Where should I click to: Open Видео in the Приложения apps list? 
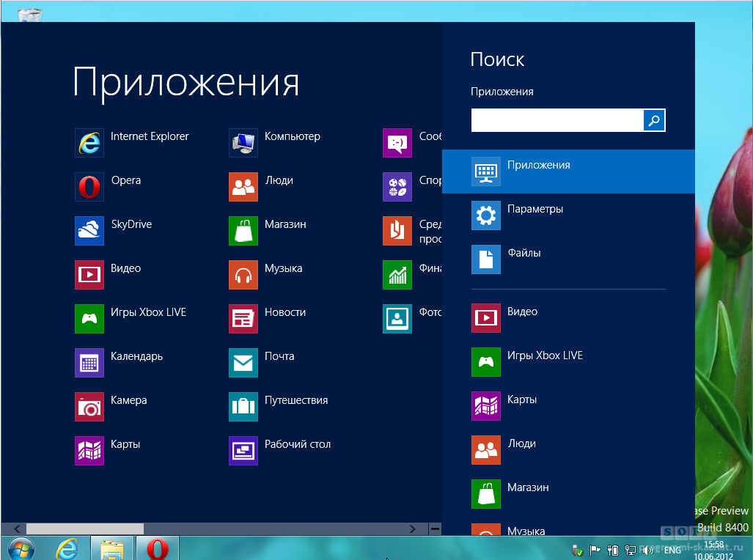pos(89,275)
